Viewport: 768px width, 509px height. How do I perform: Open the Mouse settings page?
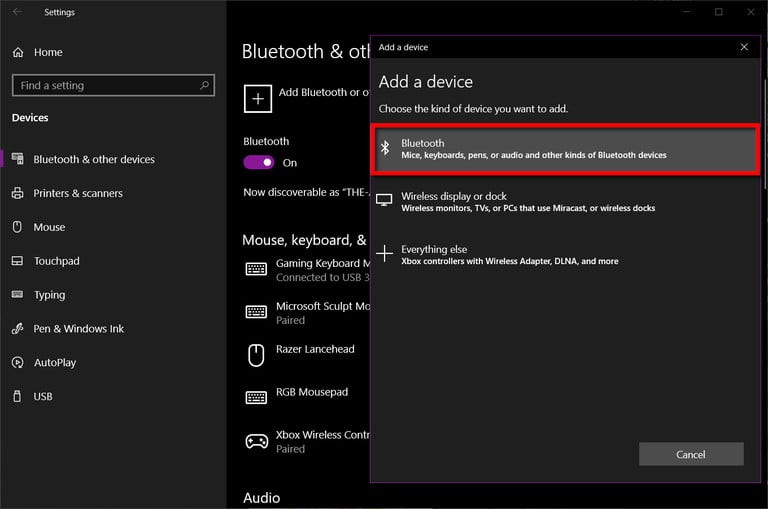[49, 227]
